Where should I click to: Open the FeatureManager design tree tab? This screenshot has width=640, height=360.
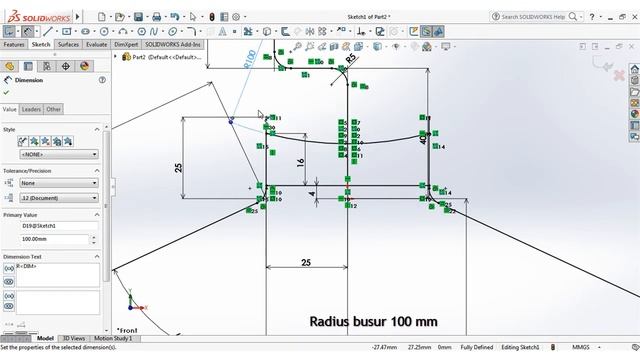click(x=9, y=66)
